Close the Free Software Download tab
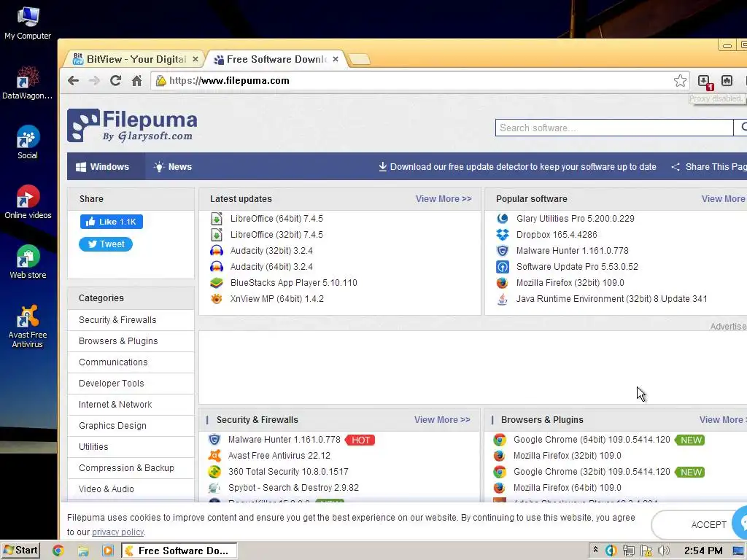Image resolution: width=747 pixels, height=560 pixels. click(336, 59)
